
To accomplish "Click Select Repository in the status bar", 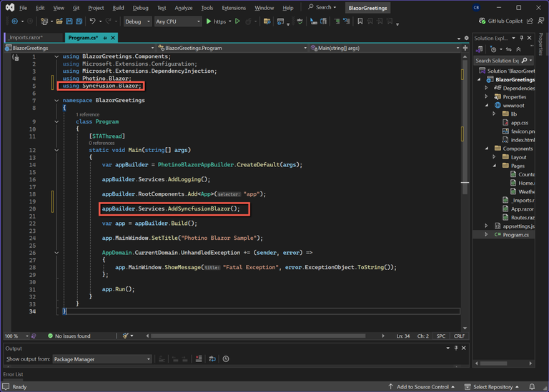I will point(493,387).
